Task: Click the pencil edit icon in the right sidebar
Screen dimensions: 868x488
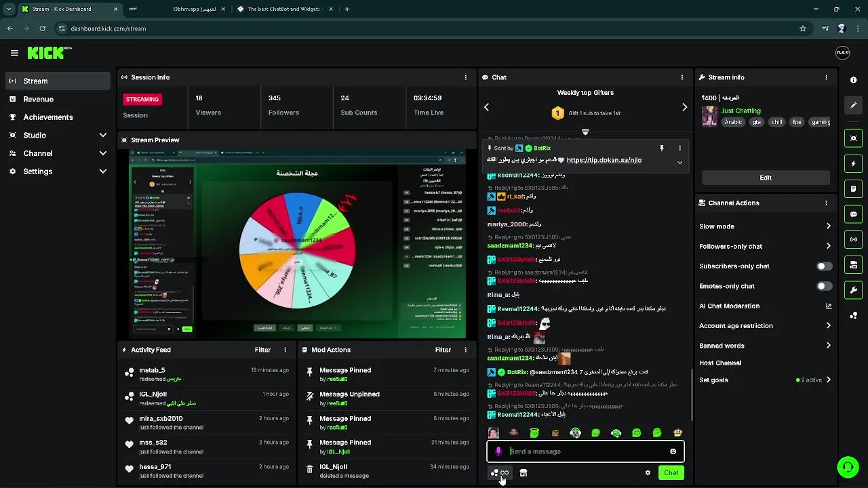Action: click(x=853, y=106)
